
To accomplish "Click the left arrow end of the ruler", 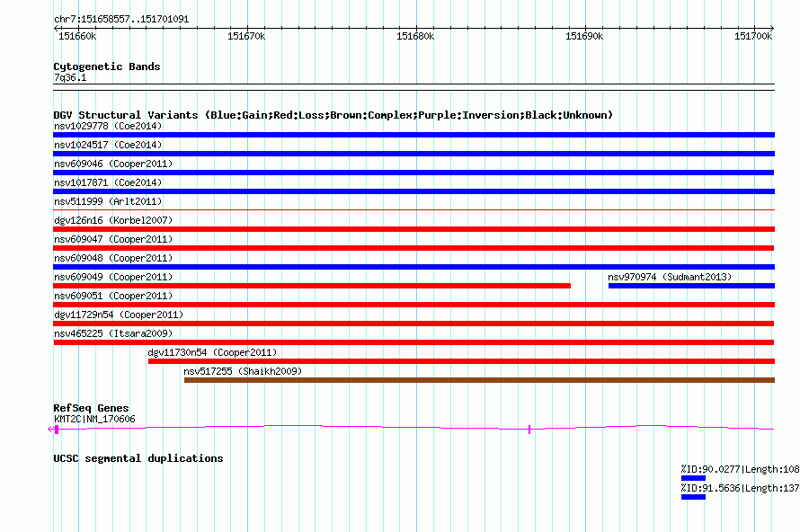I will pyautogui.click(x=55, y=29).
